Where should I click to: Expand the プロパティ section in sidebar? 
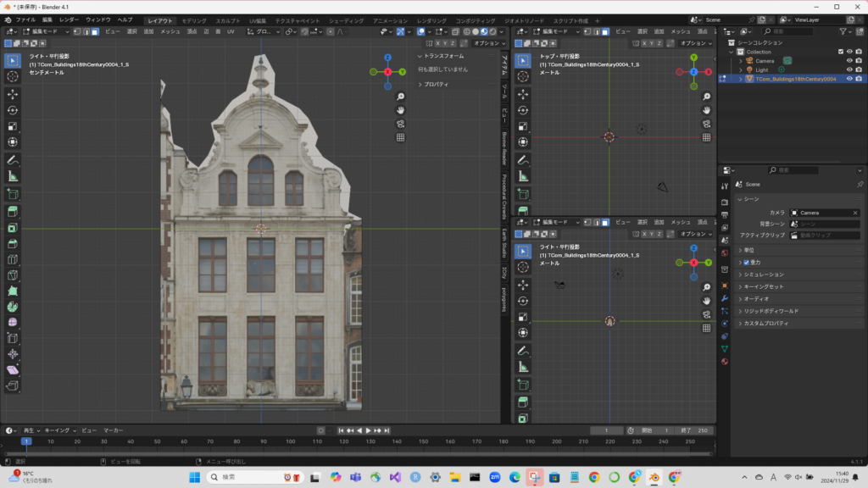point(436,85)
